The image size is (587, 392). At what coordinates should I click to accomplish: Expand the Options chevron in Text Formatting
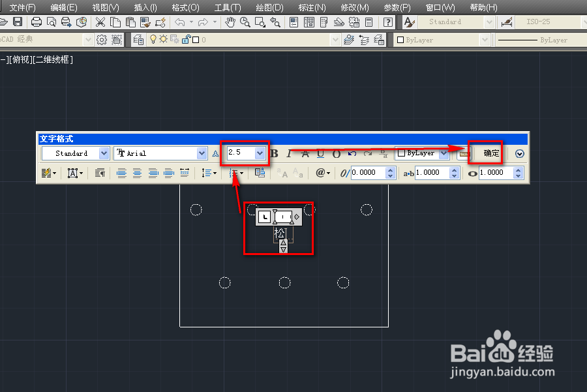tap(519, 154)
